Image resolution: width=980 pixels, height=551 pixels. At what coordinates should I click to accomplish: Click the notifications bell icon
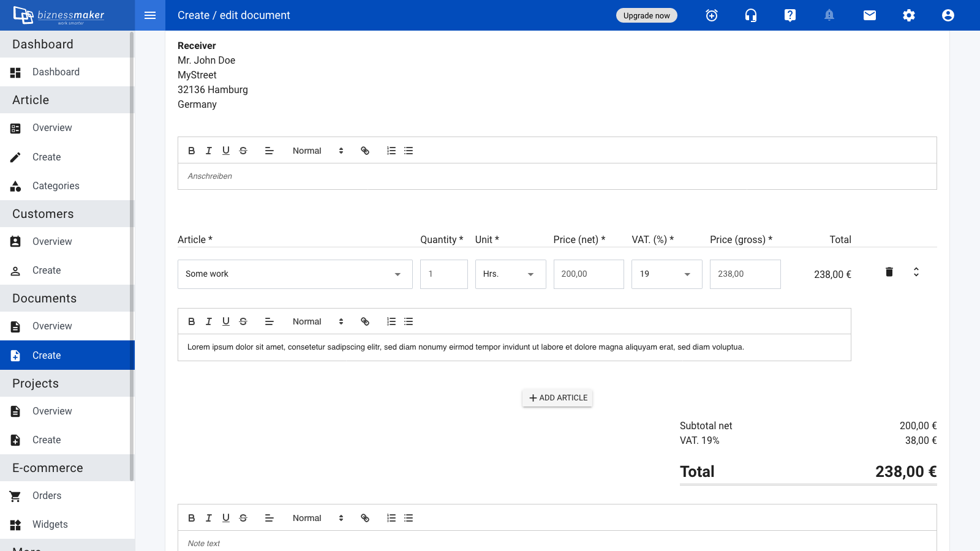pyautogui.click(x=829, y=15)
